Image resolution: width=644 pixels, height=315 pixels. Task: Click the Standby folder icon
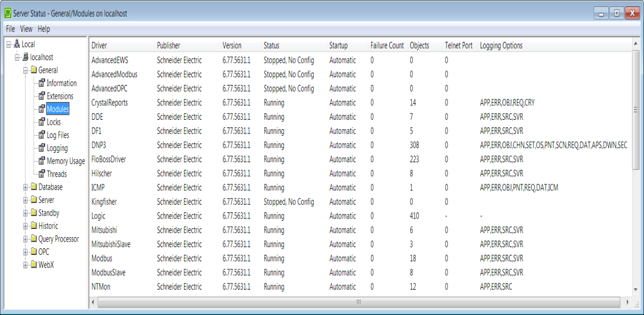tap(33, 213)
